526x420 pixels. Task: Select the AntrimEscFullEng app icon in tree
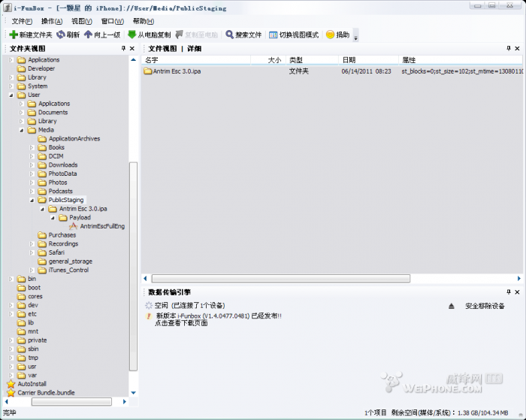74,226
